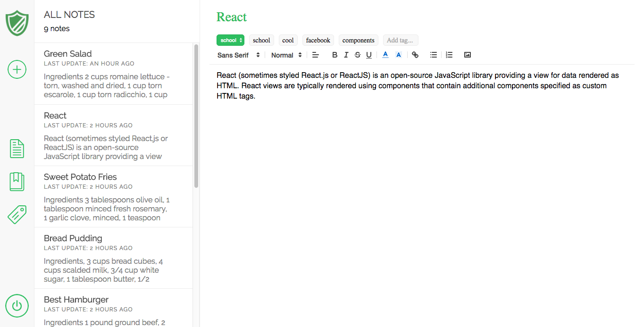Apply a text color with the blue A icon
Screen dimensions: 644x327
[385, 55]
